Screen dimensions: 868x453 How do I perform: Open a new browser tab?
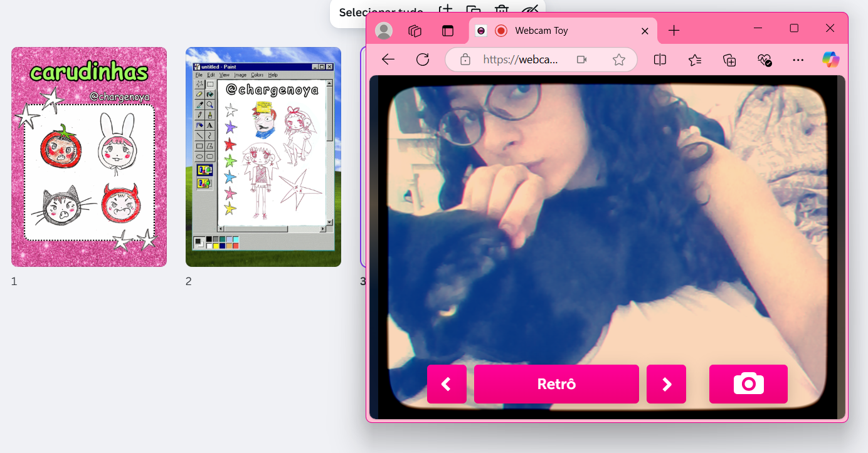674,30
